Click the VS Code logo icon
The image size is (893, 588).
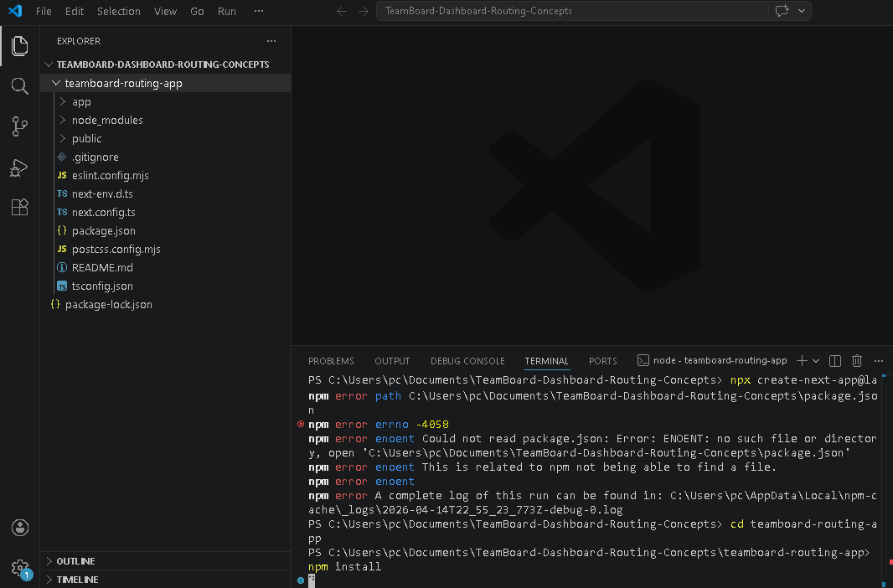click(x=15, y=11)
